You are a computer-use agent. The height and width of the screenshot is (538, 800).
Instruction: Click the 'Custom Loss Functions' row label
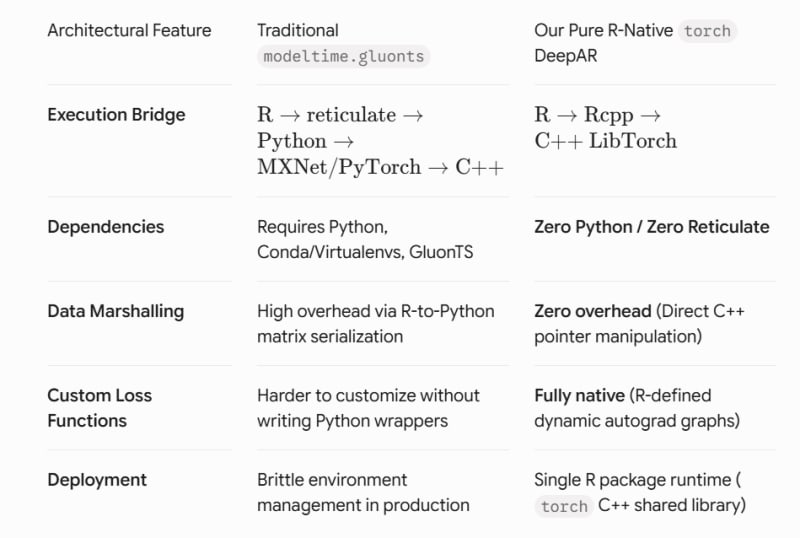tap(99, 408)
